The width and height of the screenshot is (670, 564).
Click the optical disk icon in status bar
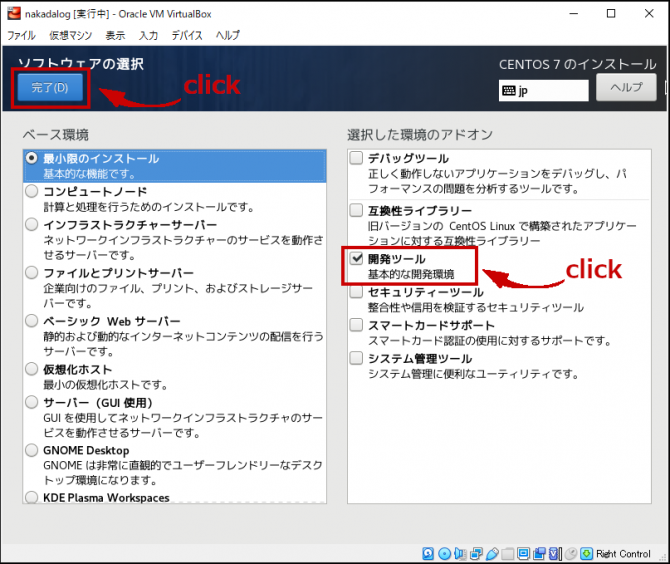tap(445, 553)
